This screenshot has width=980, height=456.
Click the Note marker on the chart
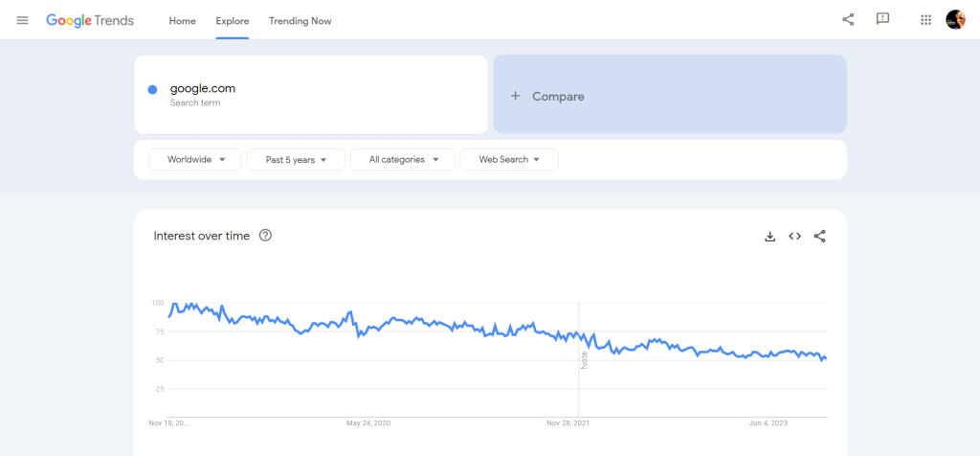coord(585,359)
